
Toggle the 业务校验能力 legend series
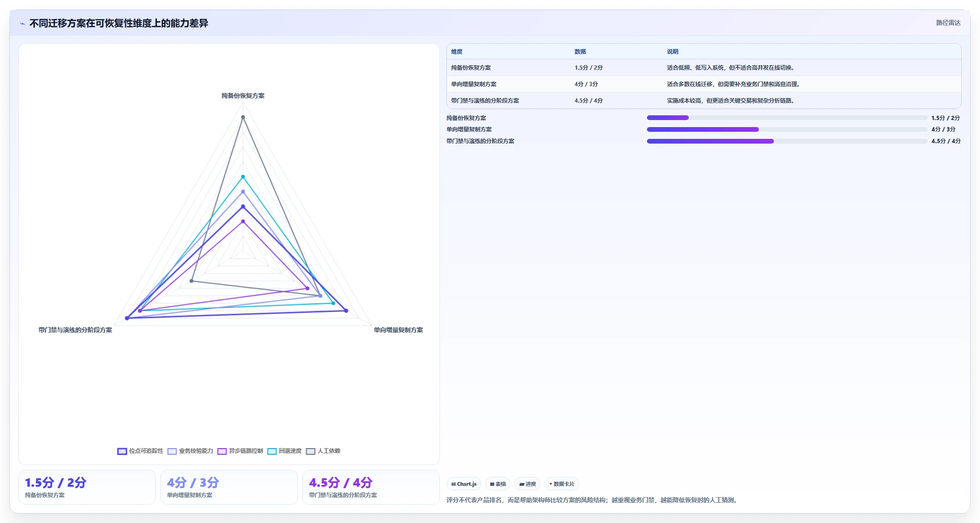(x=190, y=451)
